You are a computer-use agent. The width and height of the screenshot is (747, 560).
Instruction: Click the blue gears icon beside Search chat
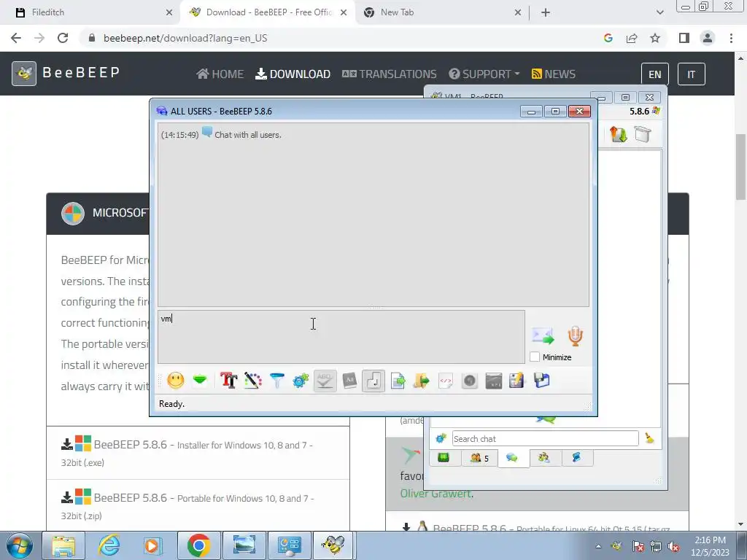point(441,438)
